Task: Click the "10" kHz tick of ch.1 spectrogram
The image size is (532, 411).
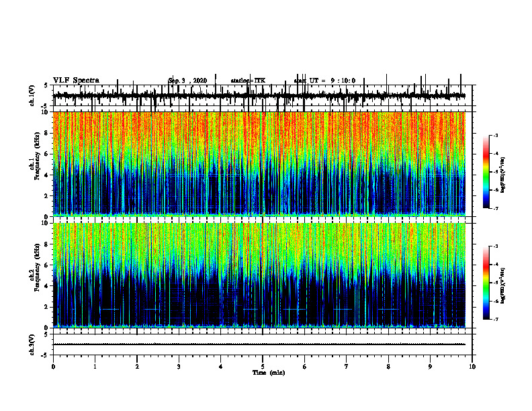Action: point(46,112)
